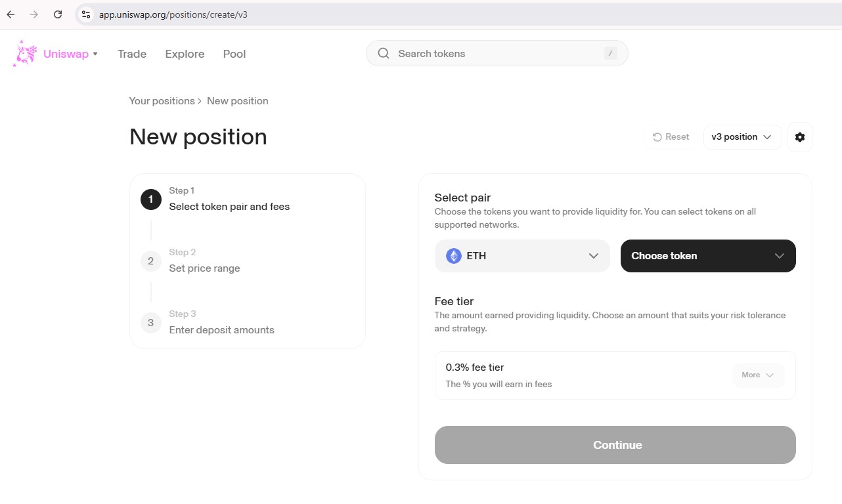Click Your positions breadcrumb link
The height and width of the screenshot is (504, 842).
click(x=162, y=101)
